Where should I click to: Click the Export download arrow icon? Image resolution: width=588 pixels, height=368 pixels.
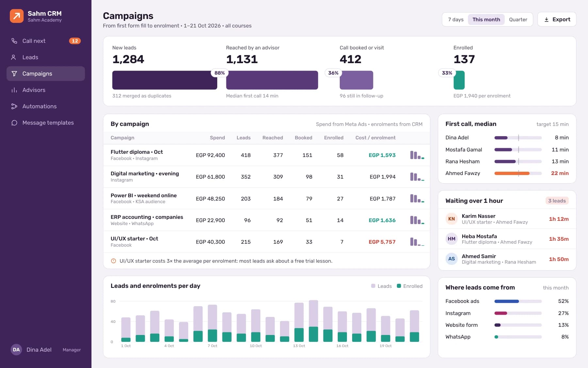547,20
